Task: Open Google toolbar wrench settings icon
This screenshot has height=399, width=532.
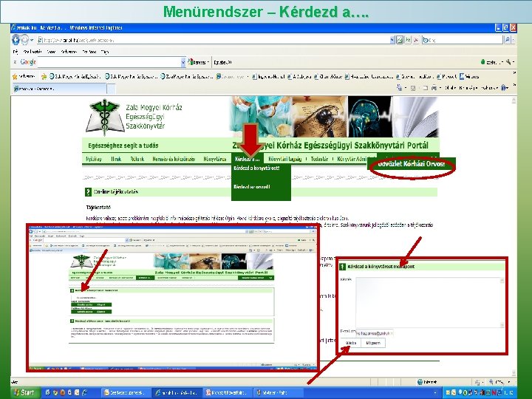Action: (508, 62)
